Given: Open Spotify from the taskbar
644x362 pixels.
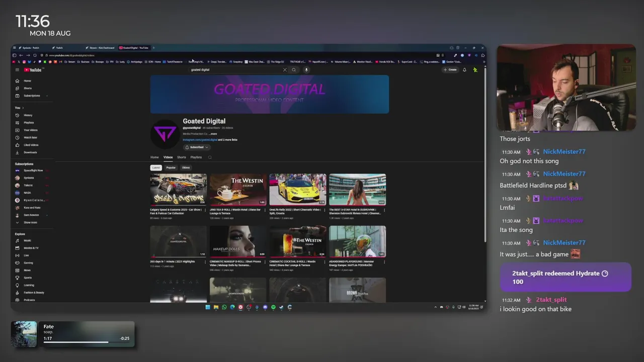Looking at the screenshot, I should click(273, 307).
